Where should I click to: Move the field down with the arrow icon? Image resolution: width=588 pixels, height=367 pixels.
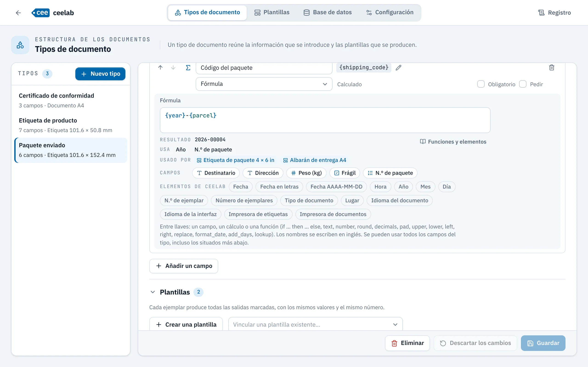173,67
